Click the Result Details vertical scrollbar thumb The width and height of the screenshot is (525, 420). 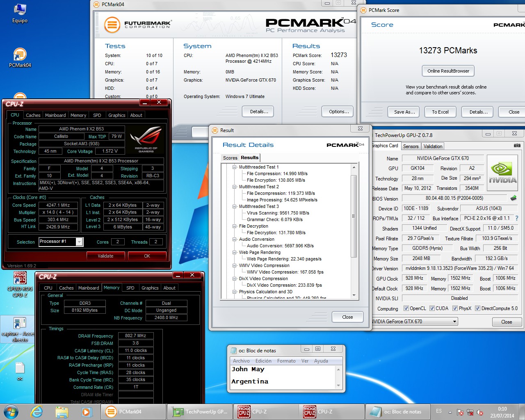(x=354, y=216)
